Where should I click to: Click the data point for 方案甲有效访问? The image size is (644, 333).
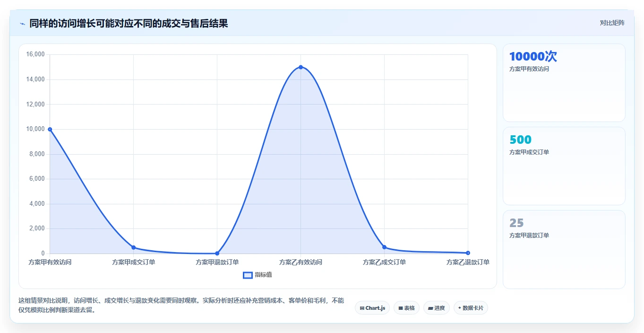coord(50,129)
